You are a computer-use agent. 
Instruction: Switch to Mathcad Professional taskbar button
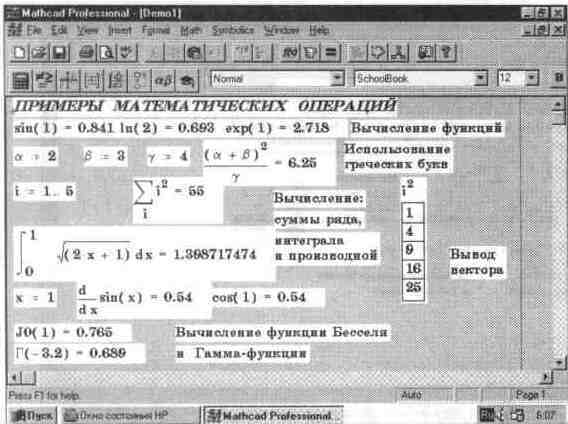point(272,415)
